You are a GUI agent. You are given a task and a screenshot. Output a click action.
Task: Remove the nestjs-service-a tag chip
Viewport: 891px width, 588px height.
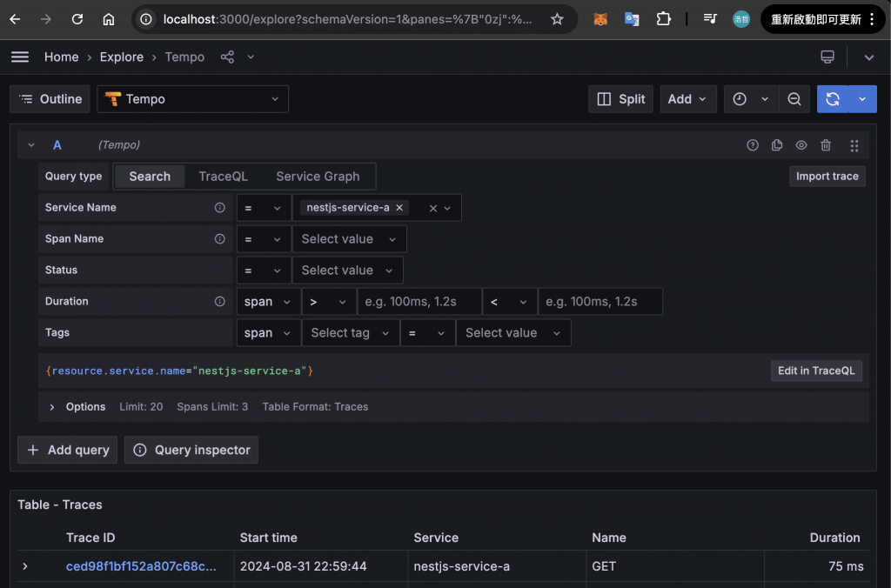coord(399,208)
